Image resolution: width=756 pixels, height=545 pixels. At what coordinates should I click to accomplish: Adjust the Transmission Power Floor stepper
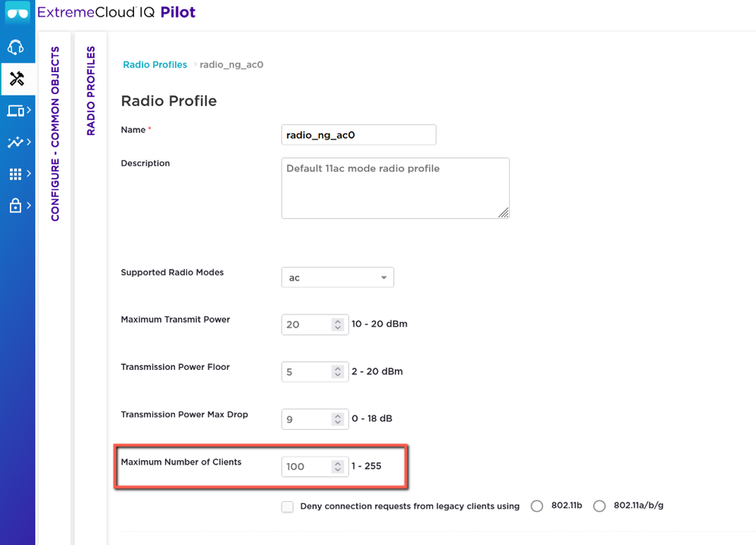(x=337, y=372)
